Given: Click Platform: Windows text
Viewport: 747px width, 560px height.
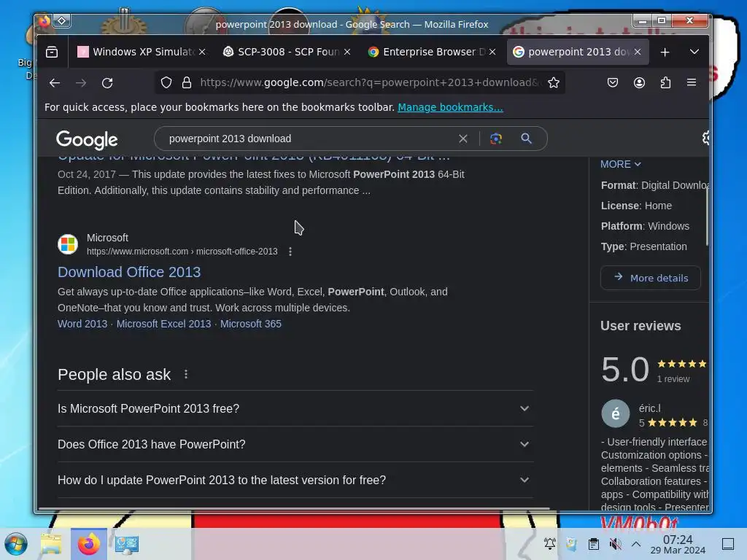Looking at the screenshot, I should tap(645, 226).
